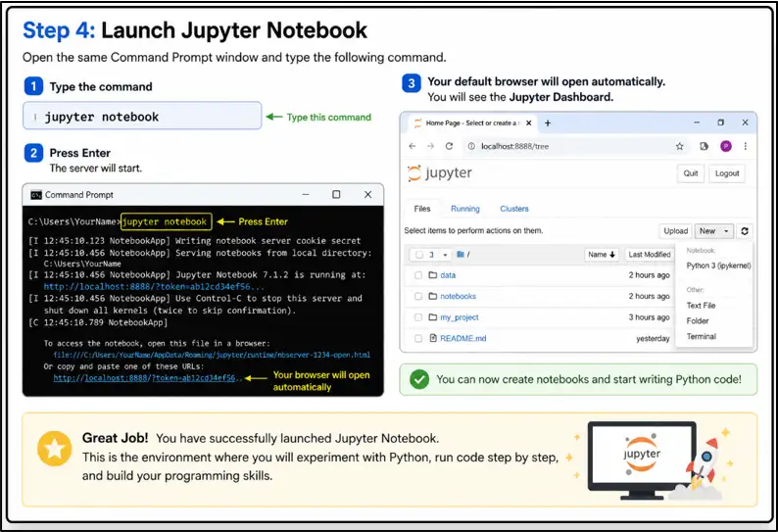Image resolution: width=778 pixels, height=532 pixels.
Task: Check the box for notebooks folder
Action: [418, 296]
